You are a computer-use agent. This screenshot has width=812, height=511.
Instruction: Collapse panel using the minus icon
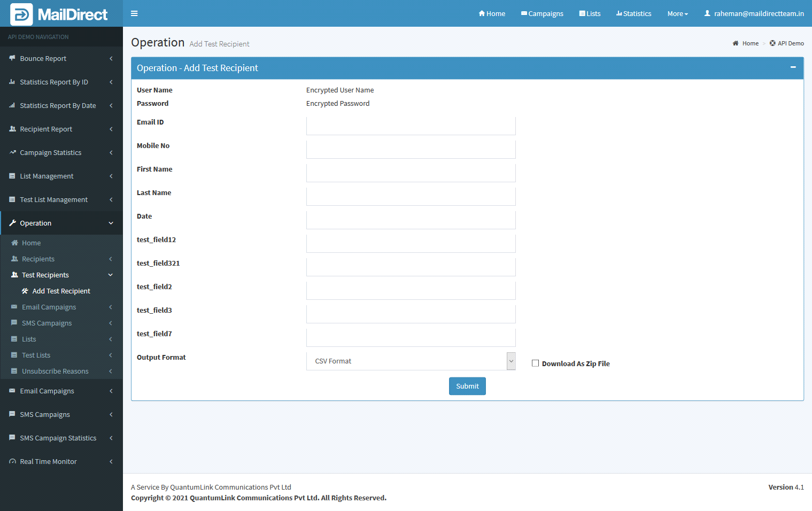click(793, 67)
